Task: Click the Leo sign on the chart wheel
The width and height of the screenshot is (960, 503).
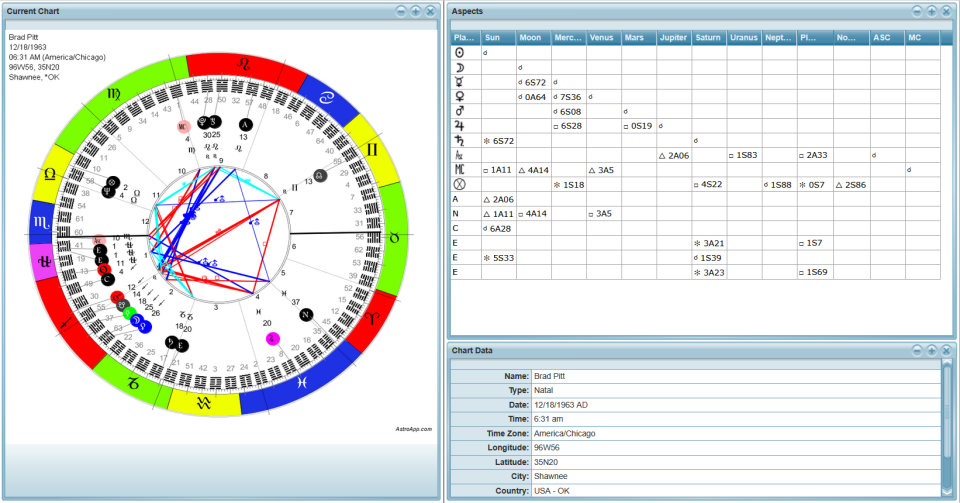Action: [244, 64]
